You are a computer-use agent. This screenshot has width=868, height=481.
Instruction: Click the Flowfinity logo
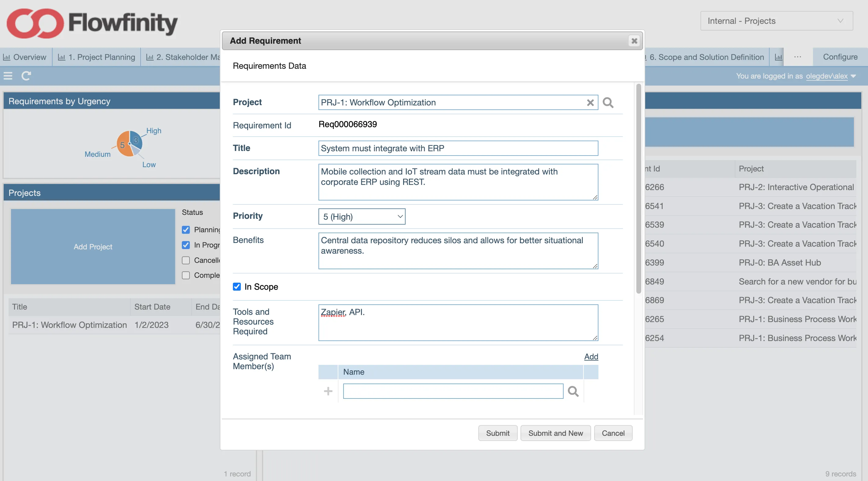91,23
